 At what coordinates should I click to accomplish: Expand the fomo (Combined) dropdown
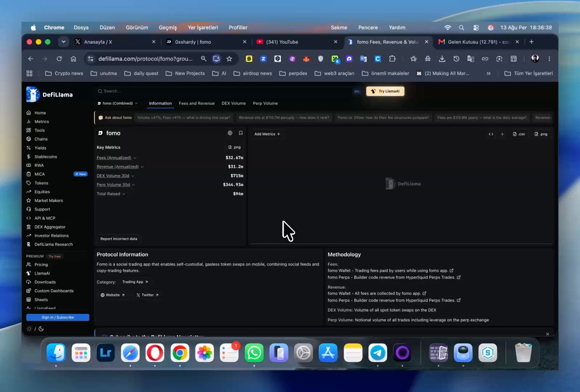[118, 103]
